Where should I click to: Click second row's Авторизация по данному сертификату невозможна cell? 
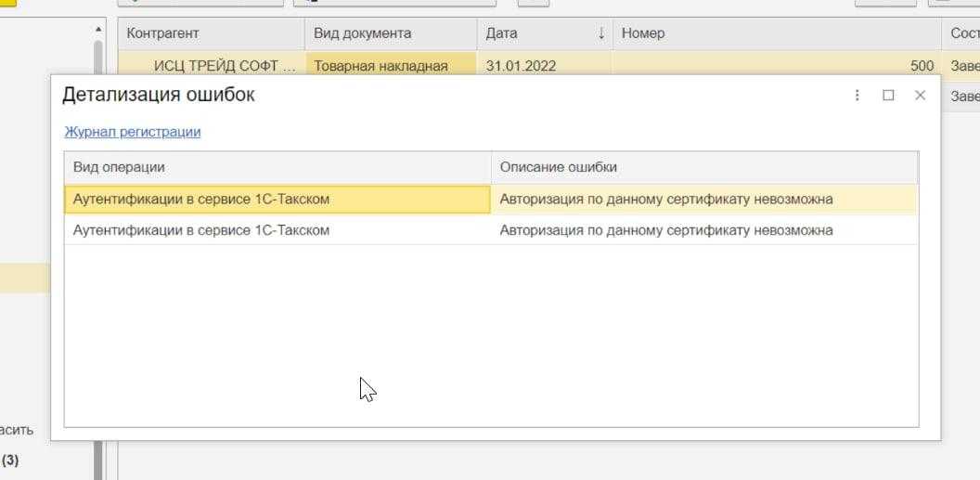pos(705,230)
